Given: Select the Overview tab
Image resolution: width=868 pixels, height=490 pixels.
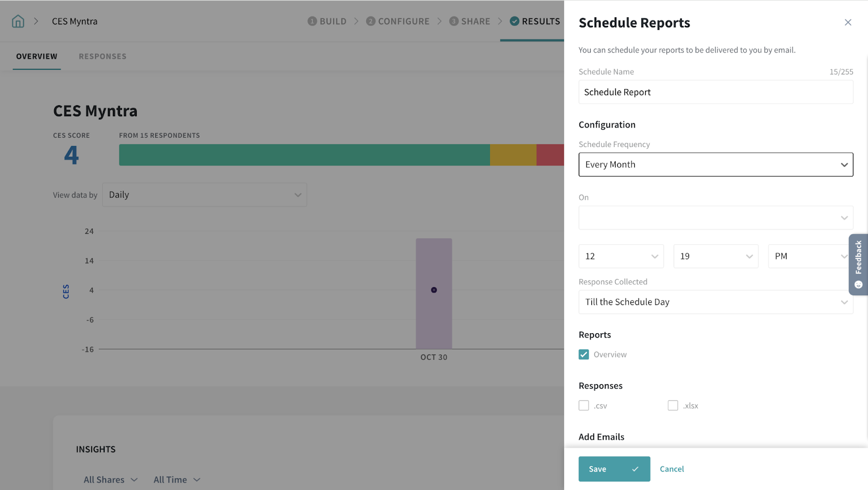Looking at the screenshot, I should tap(37, 56).
